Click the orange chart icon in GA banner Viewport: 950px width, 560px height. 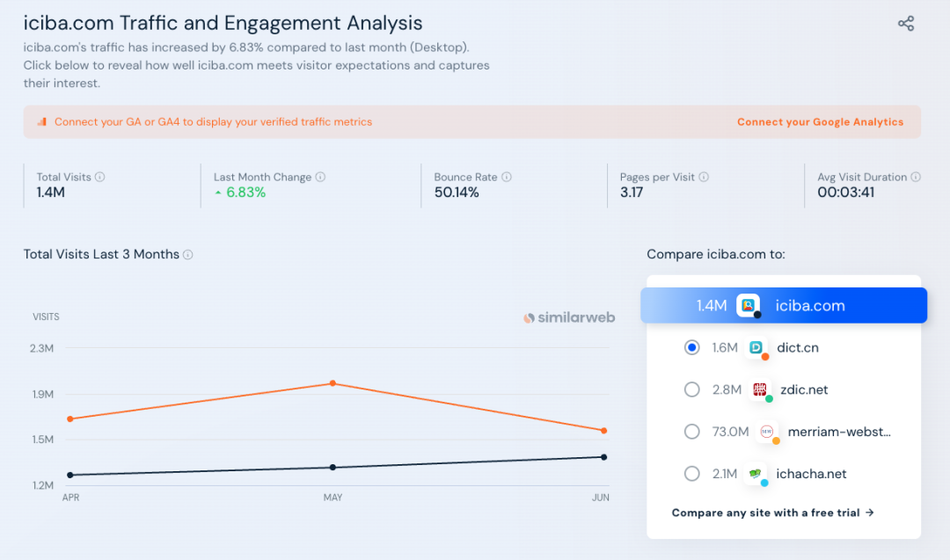(x=41, y=122)
